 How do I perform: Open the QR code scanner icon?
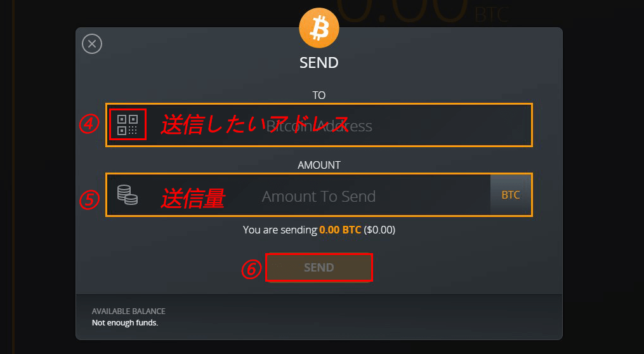pos(128,125)
